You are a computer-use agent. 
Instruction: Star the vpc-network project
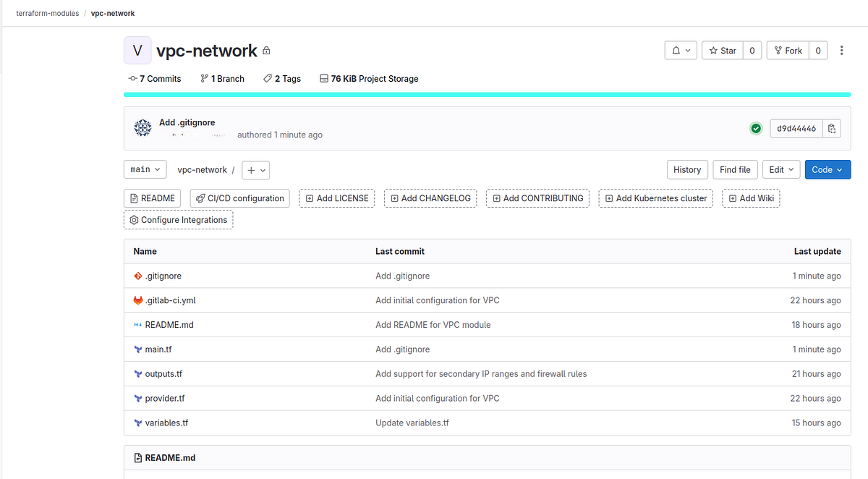click(722, 50)
